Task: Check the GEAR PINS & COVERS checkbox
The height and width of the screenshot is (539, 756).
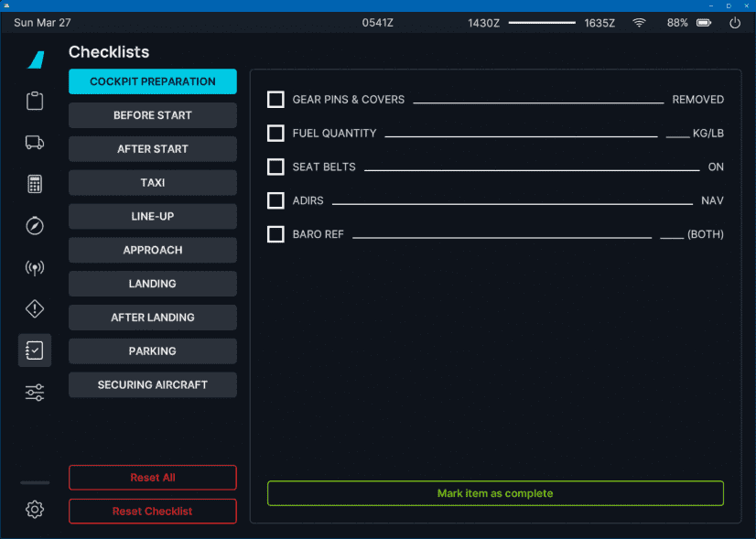Action: (275, 100)
